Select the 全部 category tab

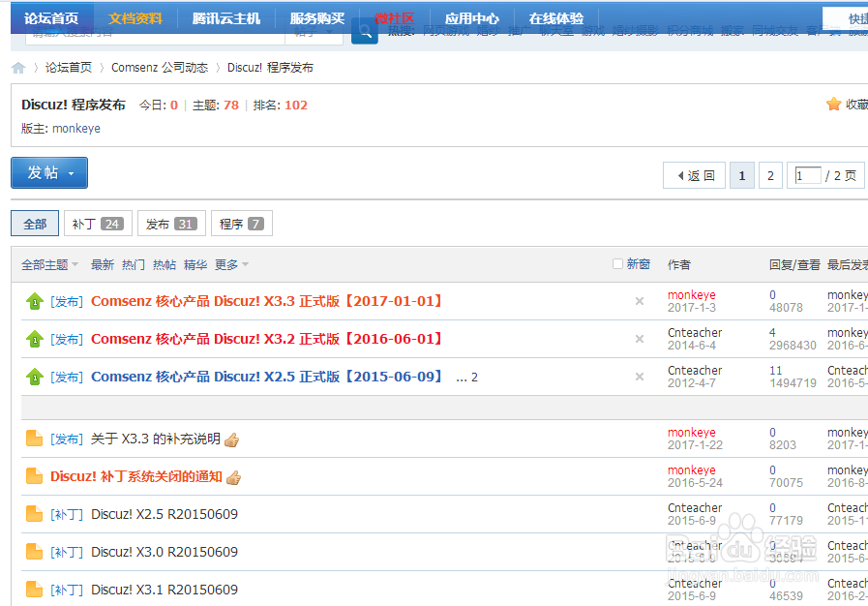tap(35, 224)
